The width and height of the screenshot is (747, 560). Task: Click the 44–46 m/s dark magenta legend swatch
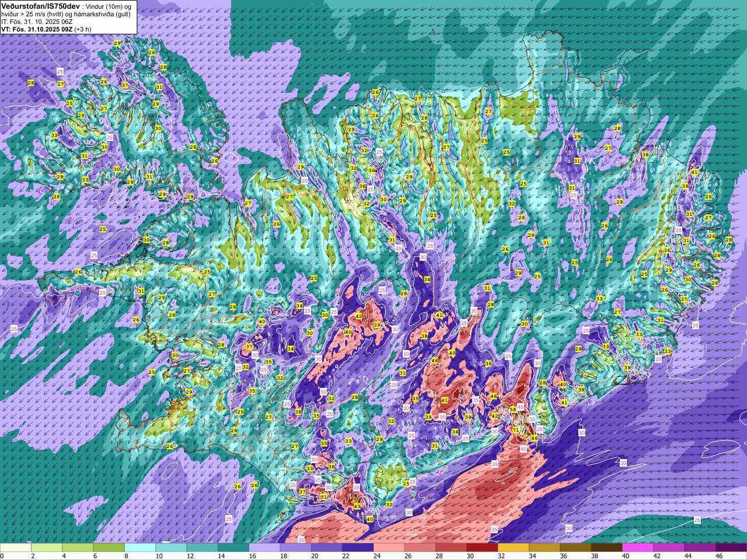(700, 548)
